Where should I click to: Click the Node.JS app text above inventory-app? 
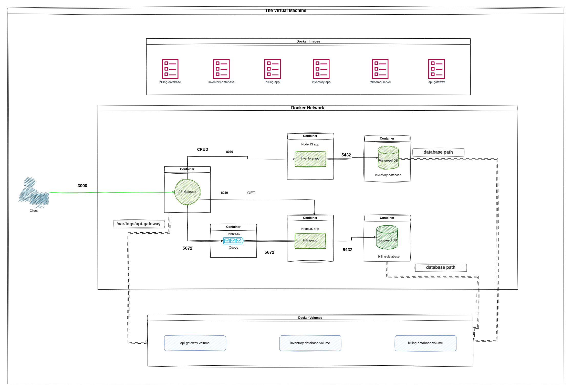point(310,144)
